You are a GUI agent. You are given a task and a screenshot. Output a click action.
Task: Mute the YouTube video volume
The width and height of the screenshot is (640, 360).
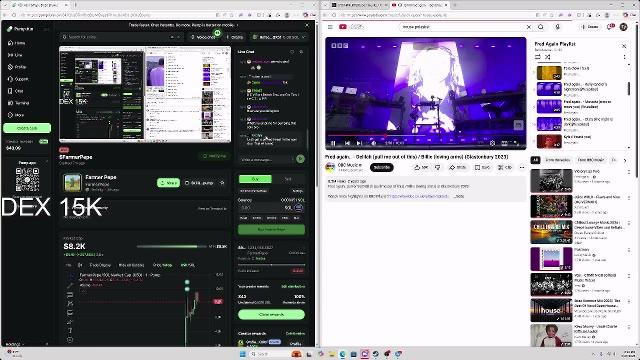pyautogui.click(x=373, y=143)
